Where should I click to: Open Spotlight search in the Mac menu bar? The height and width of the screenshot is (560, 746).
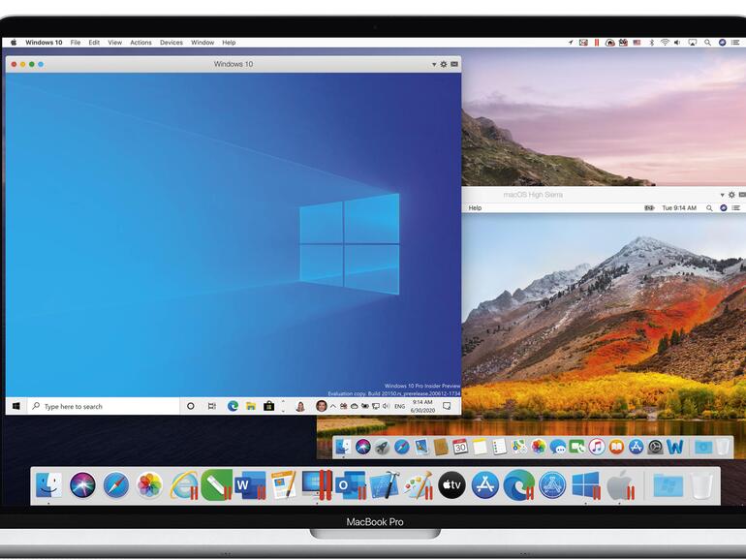pyautogui.click(x=707, y=43)
